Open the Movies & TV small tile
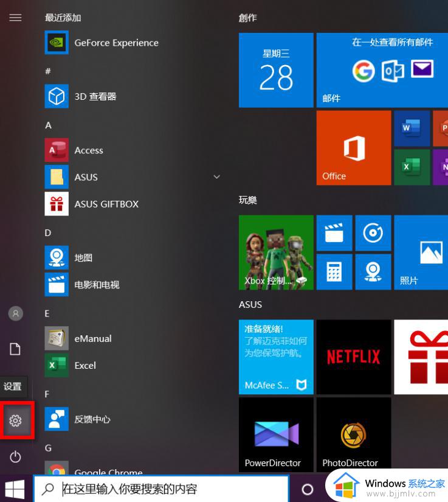The height and width of the screenshot is (502, 448). click(334, 233)
